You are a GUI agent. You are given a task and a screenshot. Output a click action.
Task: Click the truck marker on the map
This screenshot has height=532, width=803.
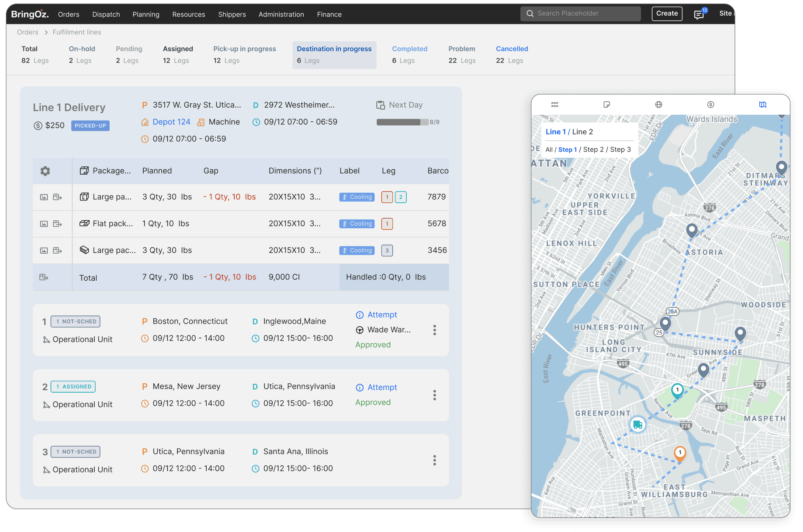[x=638, y=424]
